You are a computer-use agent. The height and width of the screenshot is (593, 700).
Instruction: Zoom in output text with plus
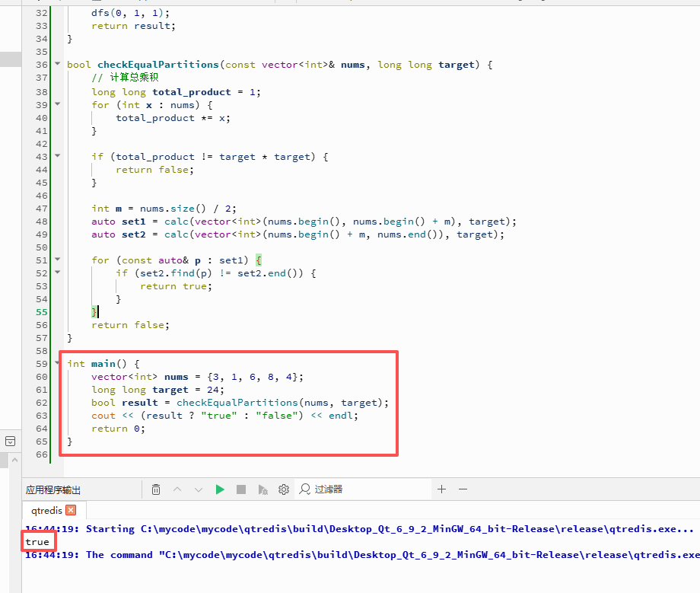pos(441,489)
